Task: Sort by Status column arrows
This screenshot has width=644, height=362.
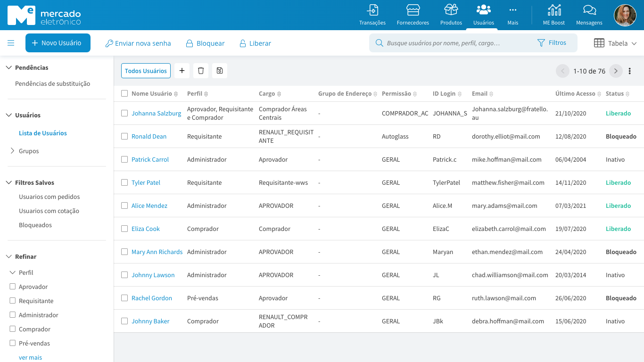Action: pyautogui.click(x=627, y=94)
